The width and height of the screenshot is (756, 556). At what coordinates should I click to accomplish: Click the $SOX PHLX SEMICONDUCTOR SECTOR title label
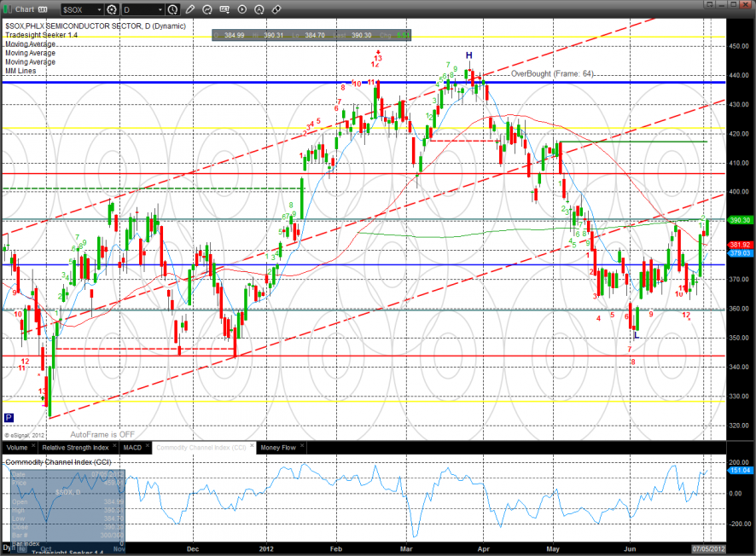[x=96, y=26]
